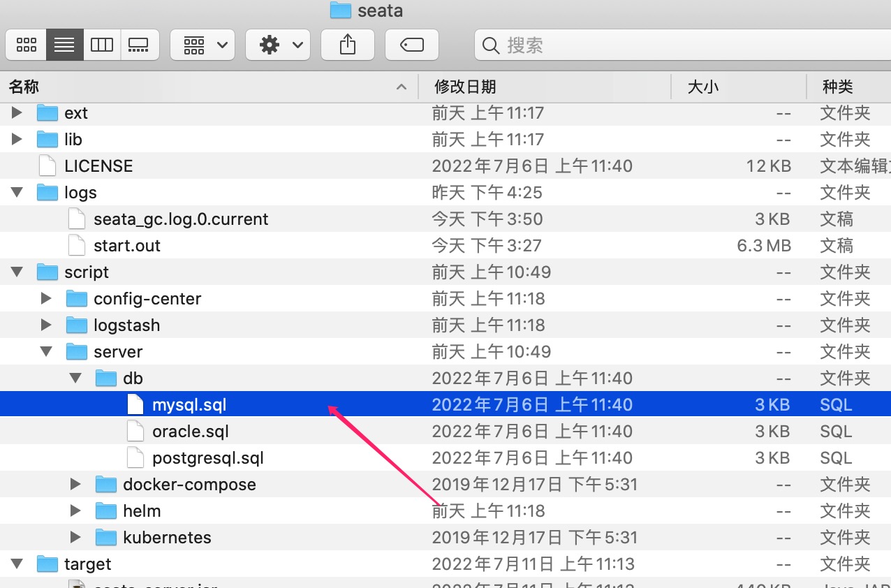The height and width of the screenshot is (588, 891).
Task: Select the start.out file icon
Action: coord(78,245)
